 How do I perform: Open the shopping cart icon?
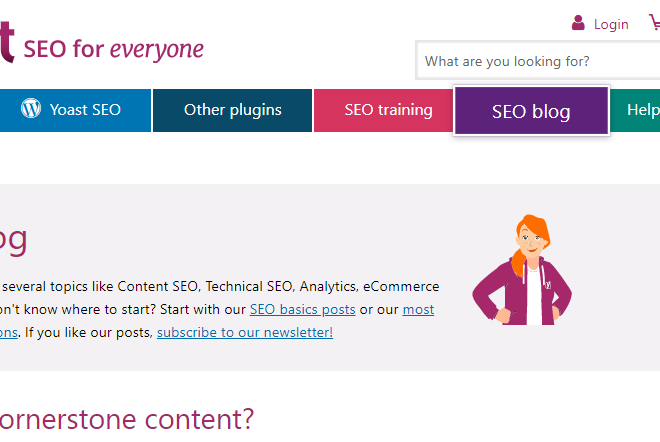(x=654, y=22)
